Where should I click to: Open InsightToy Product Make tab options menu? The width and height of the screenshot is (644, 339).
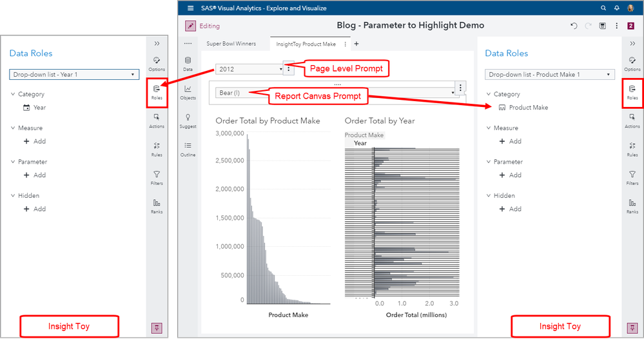[x=345, y=44]
